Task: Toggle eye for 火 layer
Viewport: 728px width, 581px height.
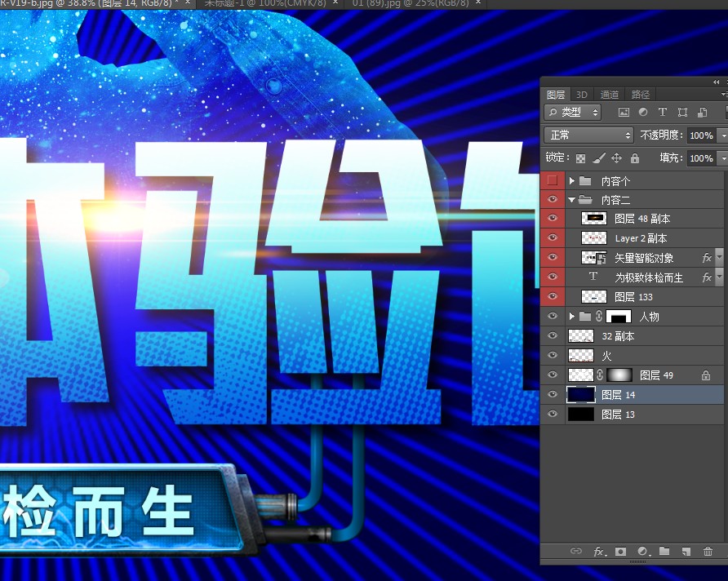Action: (552, 355)
